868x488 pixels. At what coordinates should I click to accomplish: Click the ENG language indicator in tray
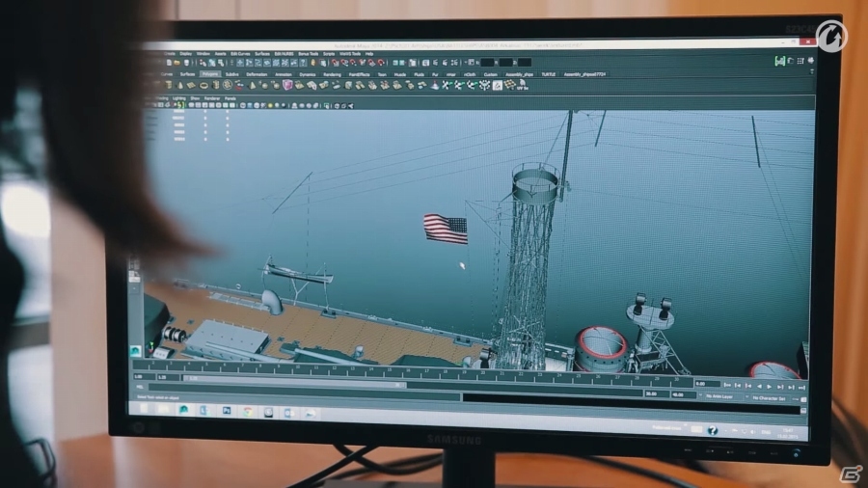coord(766,432)
